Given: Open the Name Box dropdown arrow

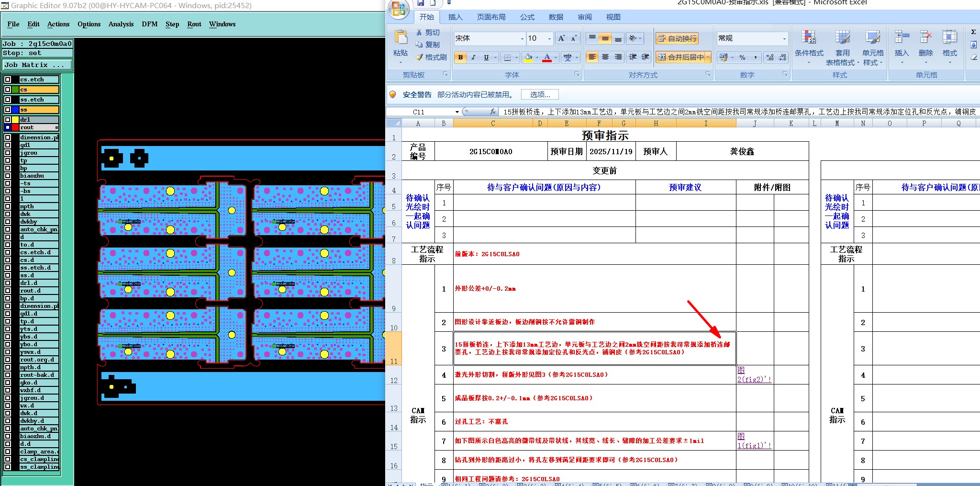Looking at the screenshot, I should click(457, 112).
